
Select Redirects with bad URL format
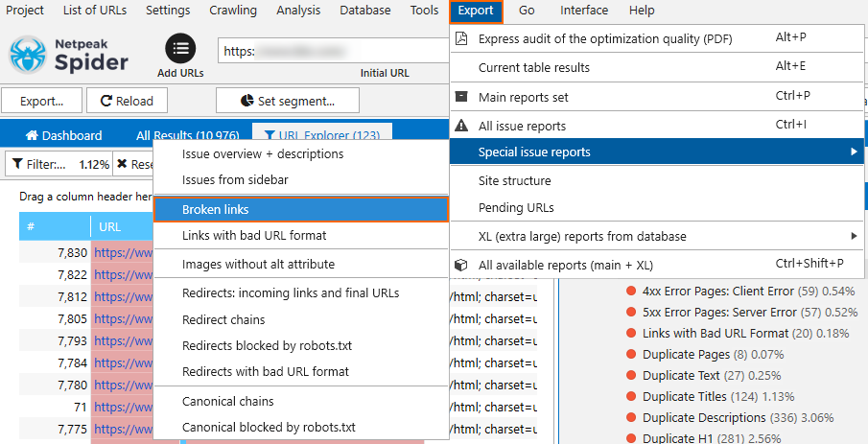[300, 371]
